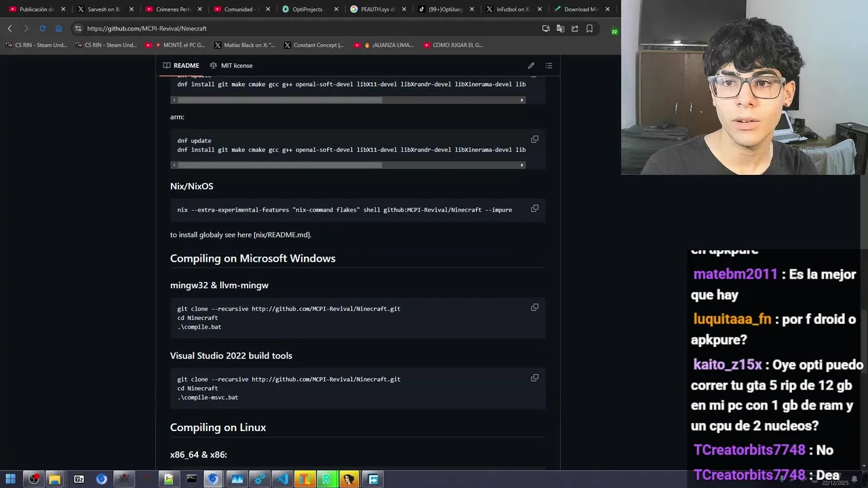The width and height of the screenshot is (868, 488).
Task: Switch to the MIT license tab
Action: click(x=231, y=66)
